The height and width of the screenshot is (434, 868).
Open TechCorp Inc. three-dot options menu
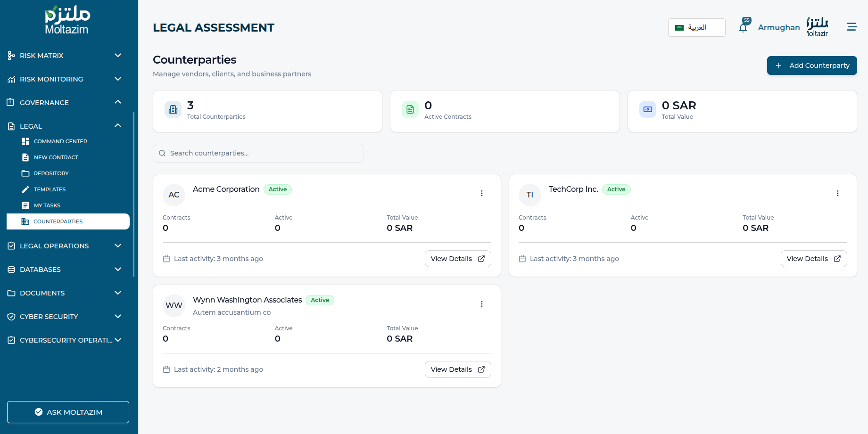(837, 193)
